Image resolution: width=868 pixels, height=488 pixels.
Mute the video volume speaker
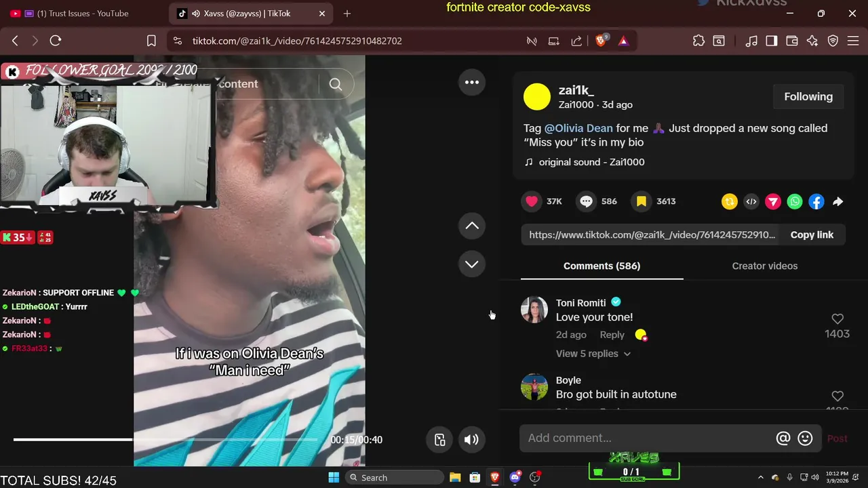471,439
